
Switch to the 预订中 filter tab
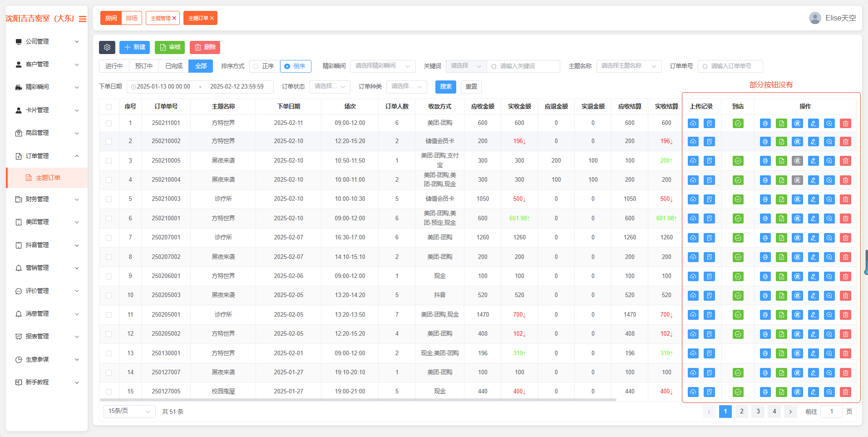click(144, 66)
